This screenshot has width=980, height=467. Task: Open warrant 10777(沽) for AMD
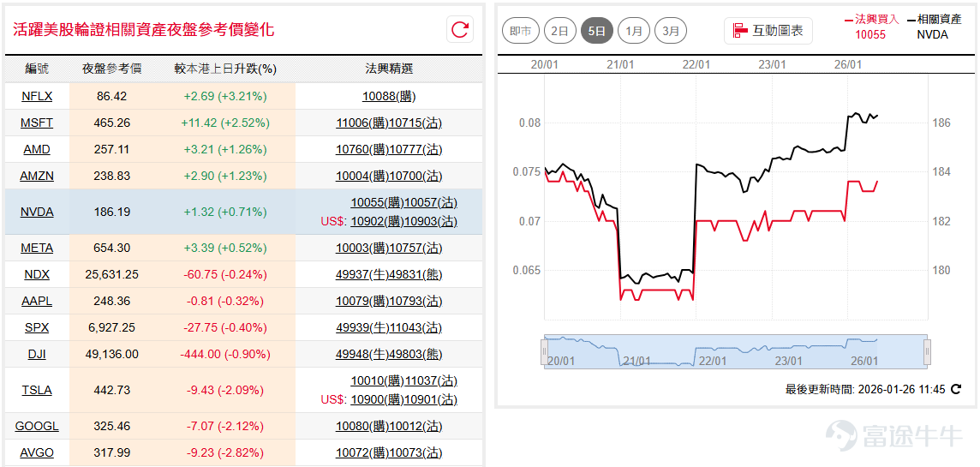tap(415, 149)
